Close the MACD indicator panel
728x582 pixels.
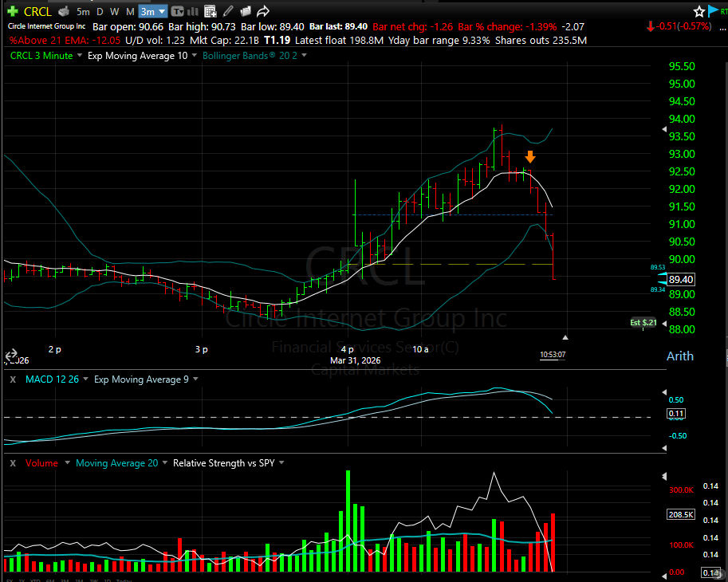(13, 379)
